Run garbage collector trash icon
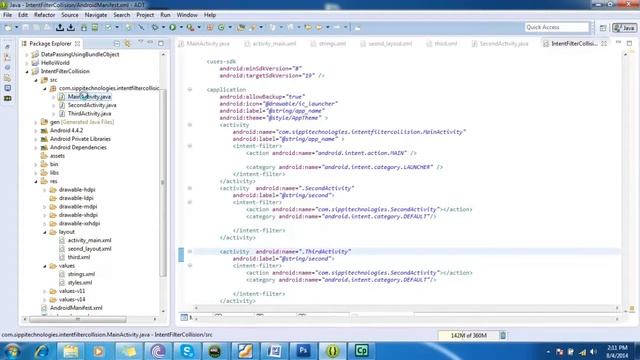The height and width of the screenshot is (360, 640). click(x=503, y=335)
